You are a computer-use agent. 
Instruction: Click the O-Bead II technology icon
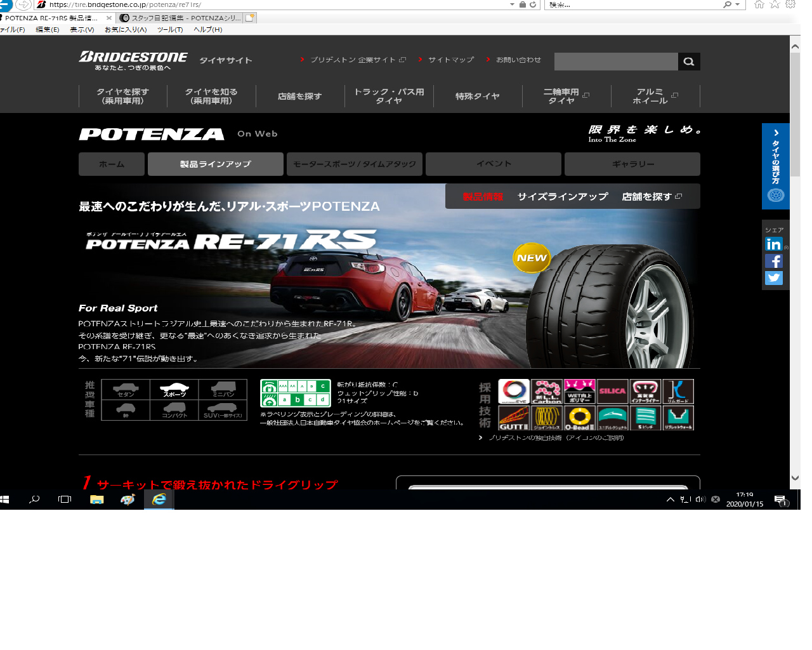coord(579,418)
